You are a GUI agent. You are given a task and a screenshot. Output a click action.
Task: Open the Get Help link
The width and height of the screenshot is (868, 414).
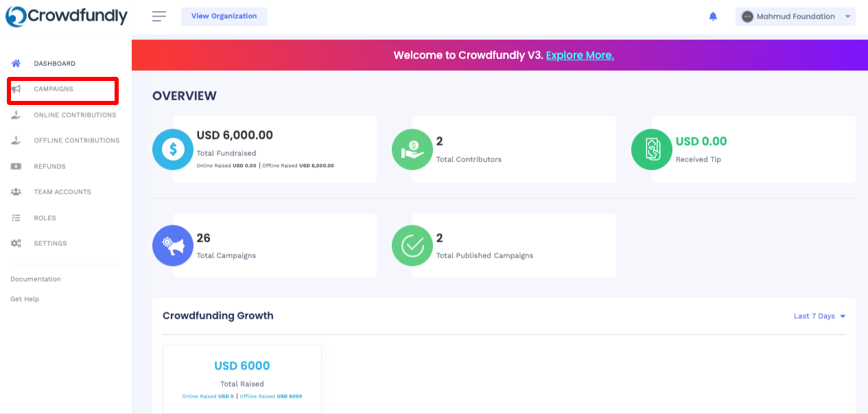pos(25,299)
